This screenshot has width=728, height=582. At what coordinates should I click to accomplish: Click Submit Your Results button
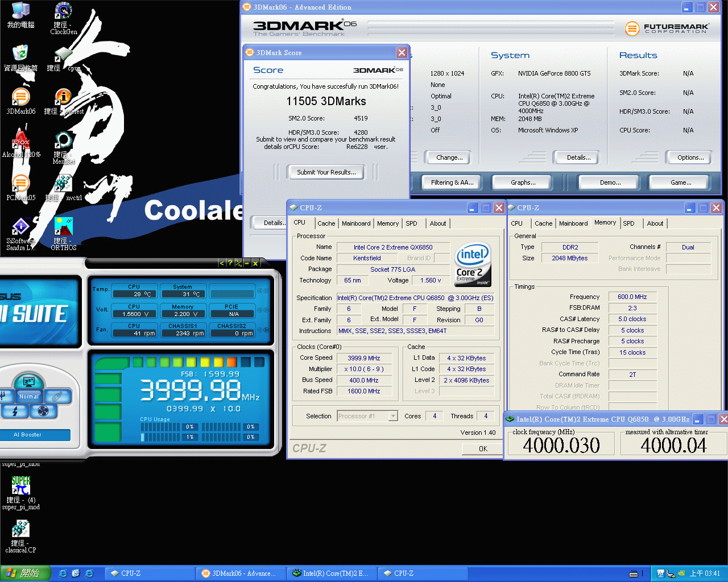326,172
